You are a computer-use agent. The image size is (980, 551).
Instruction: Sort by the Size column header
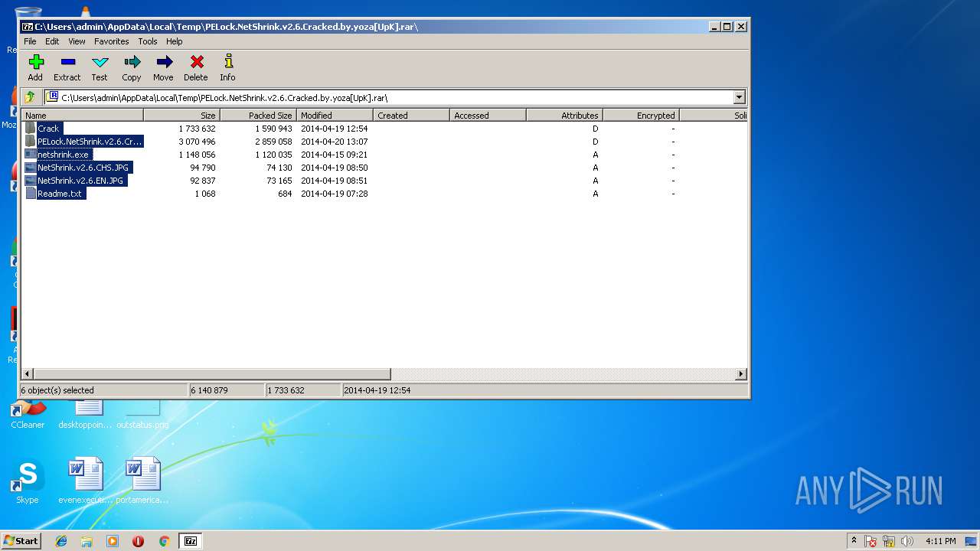(x=181, y=116)
